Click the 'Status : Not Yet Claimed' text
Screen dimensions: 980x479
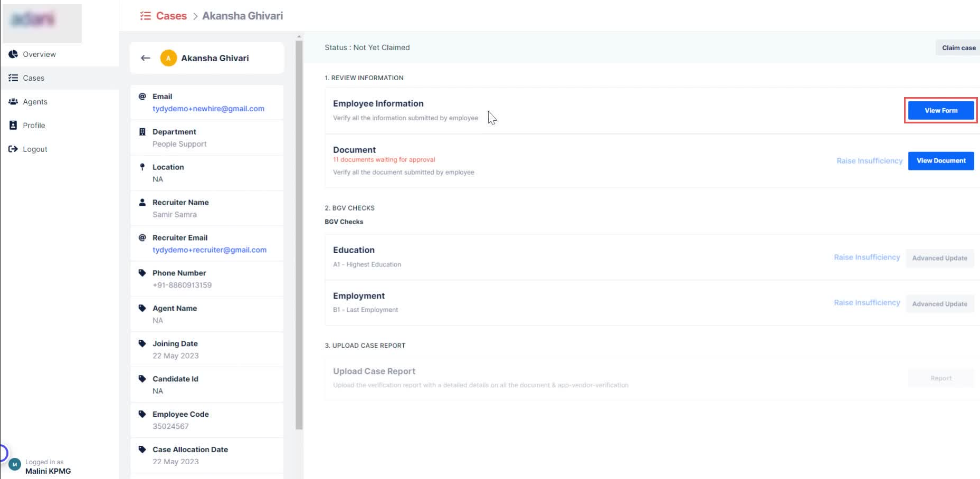pyautogui.click(x=367, y=47)
